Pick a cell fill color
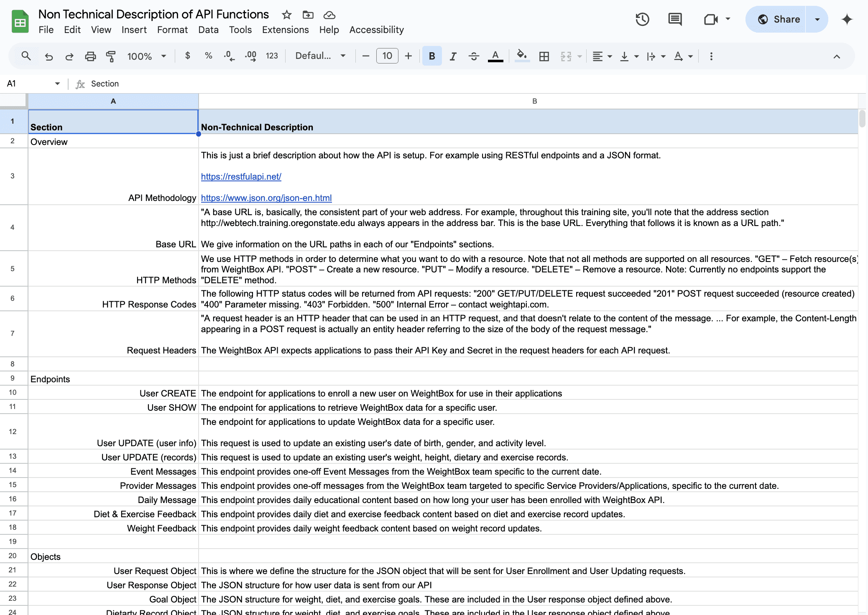This screenshot has width=868, height=615. point(522,56)
